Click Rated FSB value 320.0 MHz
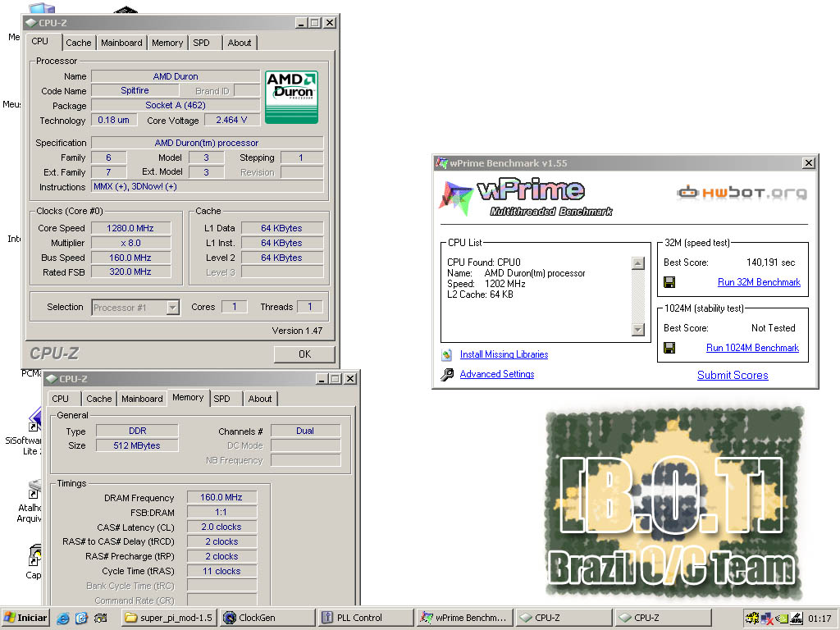The height and width of the screenshot is (630, 840). pos(130,272)
